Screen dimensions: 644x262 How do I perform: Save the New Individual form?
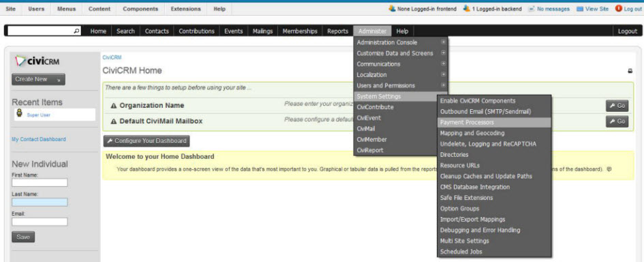coord(23,237)
